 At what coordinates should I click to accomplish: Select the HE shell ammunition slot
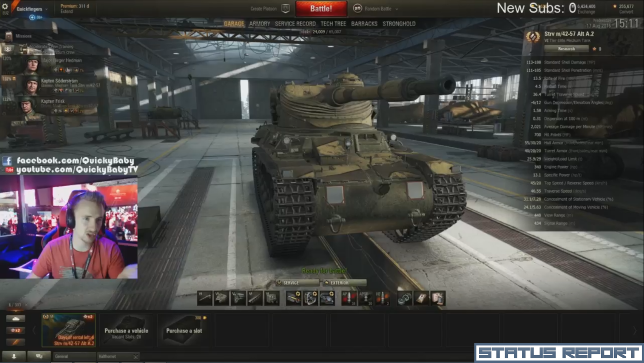pos(382,298)
